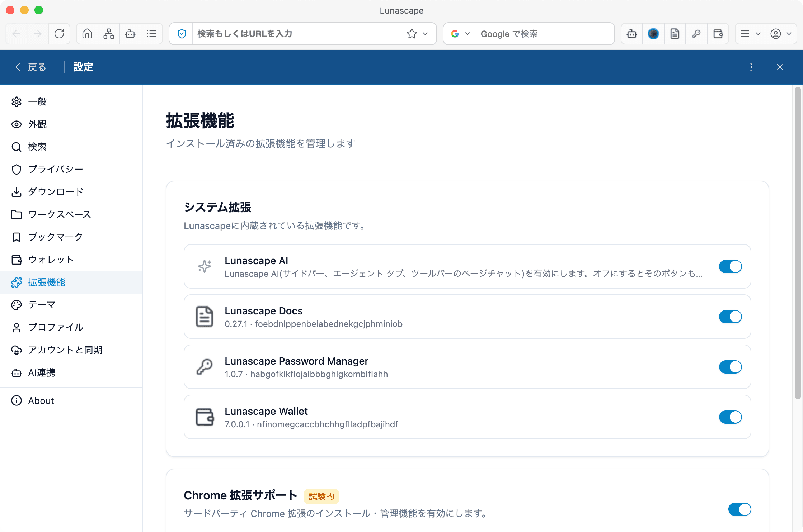
Task: Expand the address bar dropdown chevron
Action: (426, 34)
